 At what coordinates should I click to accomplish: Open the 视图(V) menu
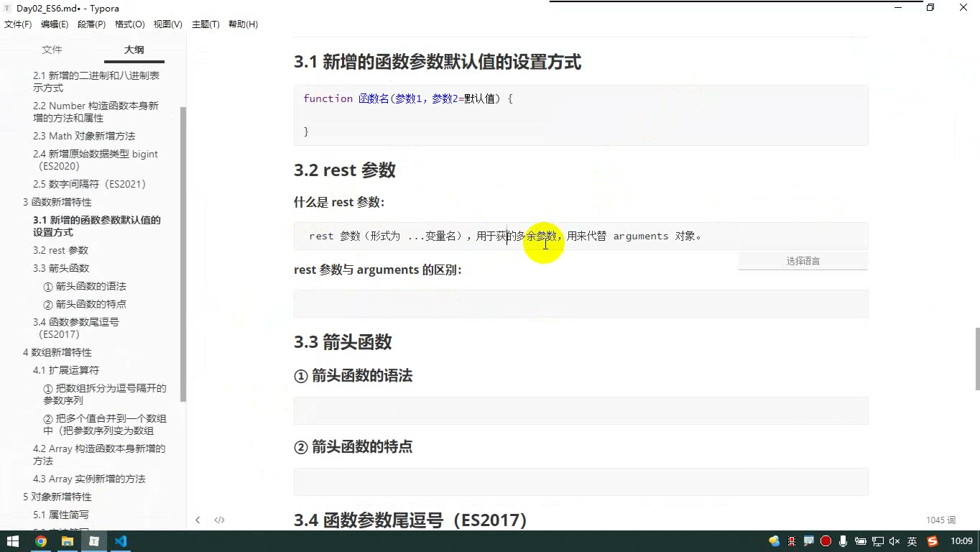pos(167,24)
